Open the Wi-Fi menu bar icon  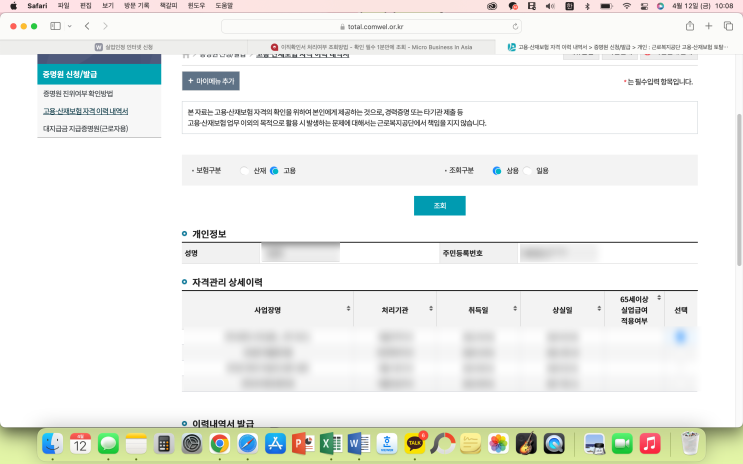(x=626, y=6)
